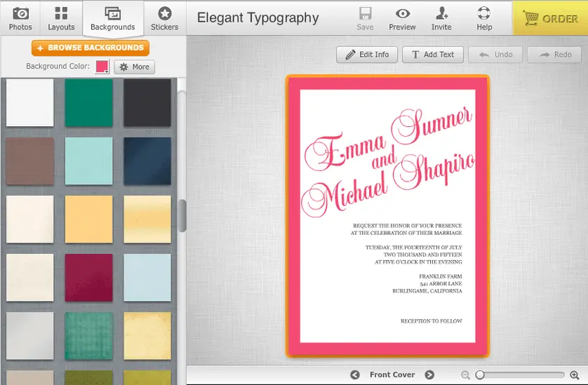Click the Undo button
The width and height of the screenshot is (588, 385).
(495, 55)
